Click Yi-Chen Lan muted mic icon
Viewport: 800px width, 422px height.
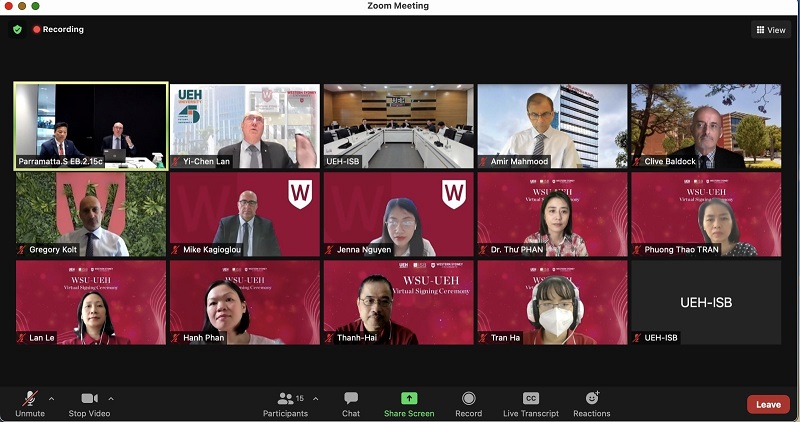pyautogui.click(x=176, y=162)
